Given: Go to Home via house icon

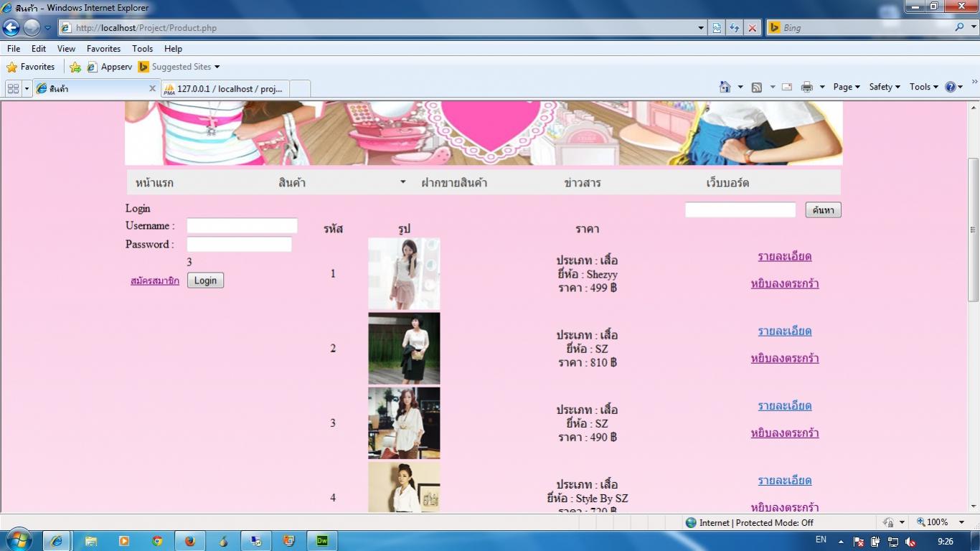Looking at the screenshot, I should (725, 87).
